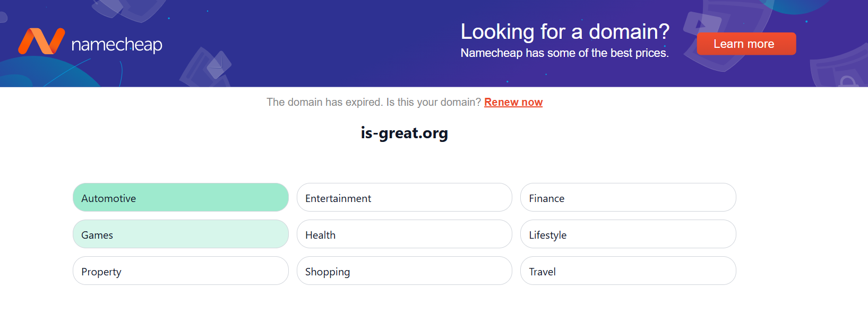The image size is (868, 311).
Task: Click the is-great.org domain heading
Action: [x=404, y=133]
